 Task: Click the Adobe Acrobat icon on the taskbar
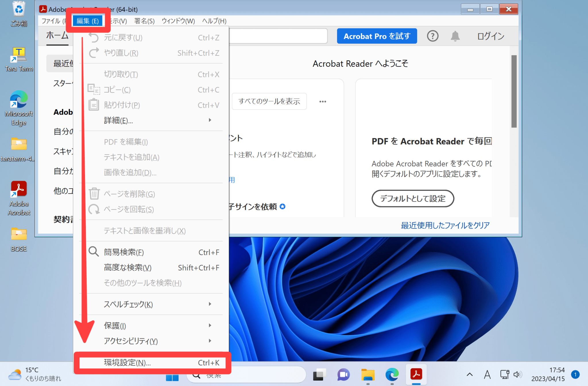(x=416, y=375)
